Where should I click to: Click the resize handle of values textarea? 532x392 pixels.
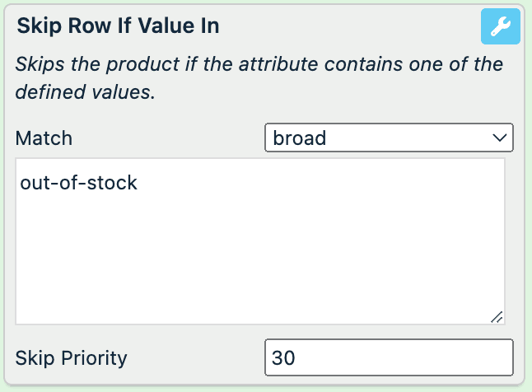click(497, 317)
